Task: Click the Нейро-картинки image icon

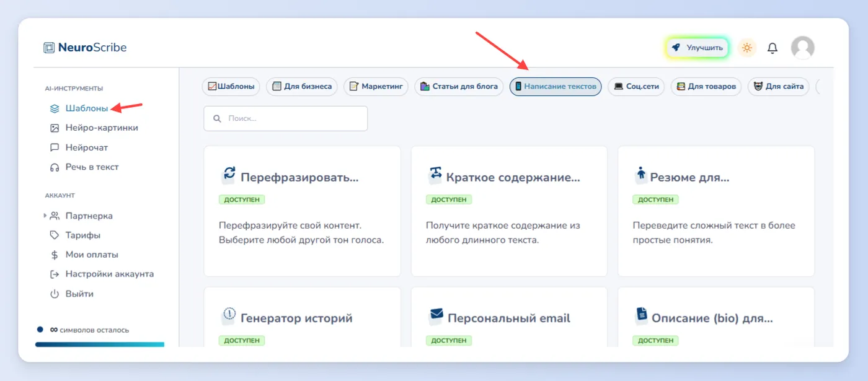Action: coord(55,128)
